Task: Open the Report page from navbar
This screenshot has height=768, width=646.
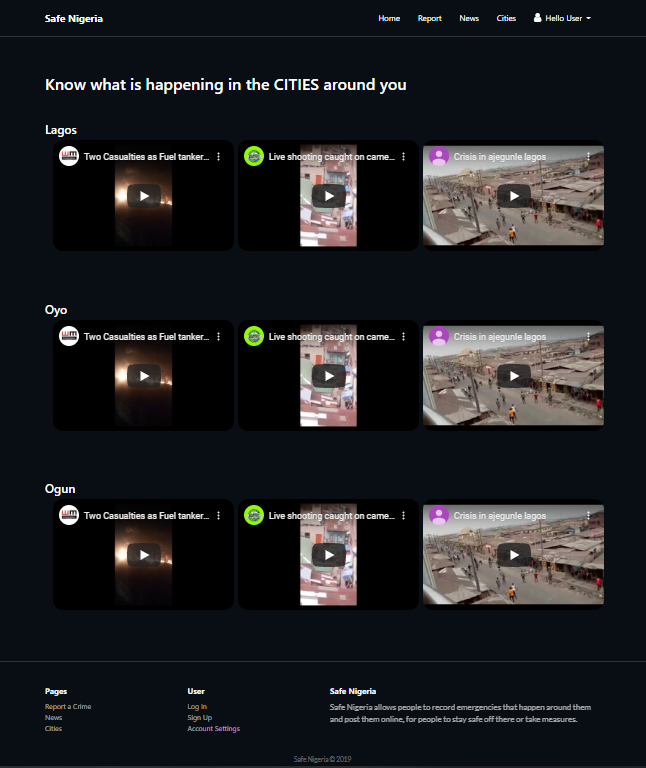Action: point(430,18)
